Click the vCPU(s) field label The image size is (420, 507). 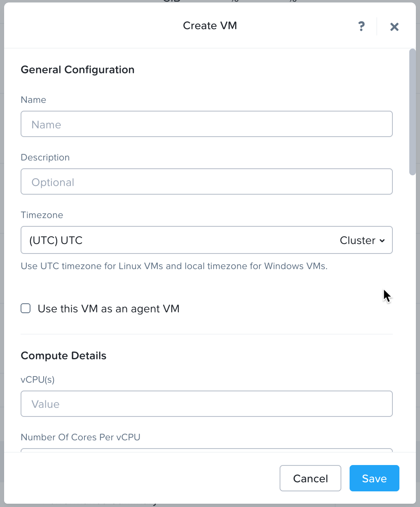pyautogui.click(x=38, y=379)
